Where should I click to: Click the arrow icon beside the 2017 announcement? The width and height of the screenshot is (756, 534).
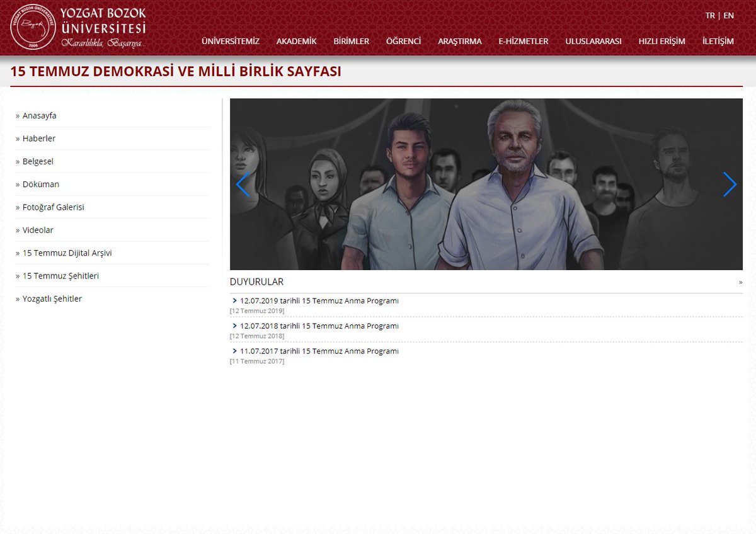tap(234, 351)
